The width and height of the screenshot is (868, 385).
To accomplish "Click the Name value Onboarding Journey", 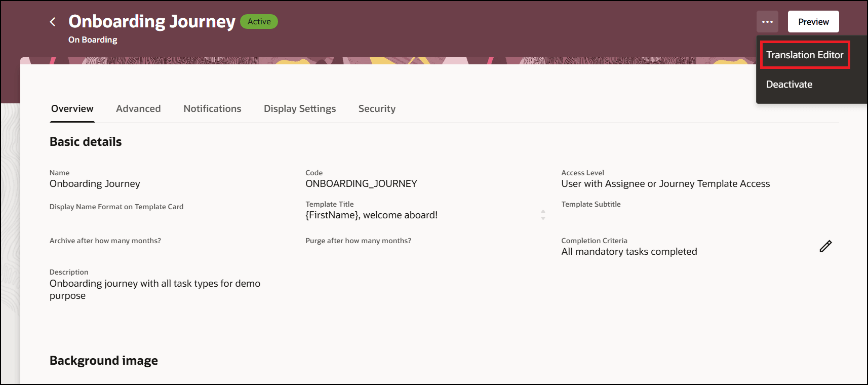I will (x=95, y=183).
